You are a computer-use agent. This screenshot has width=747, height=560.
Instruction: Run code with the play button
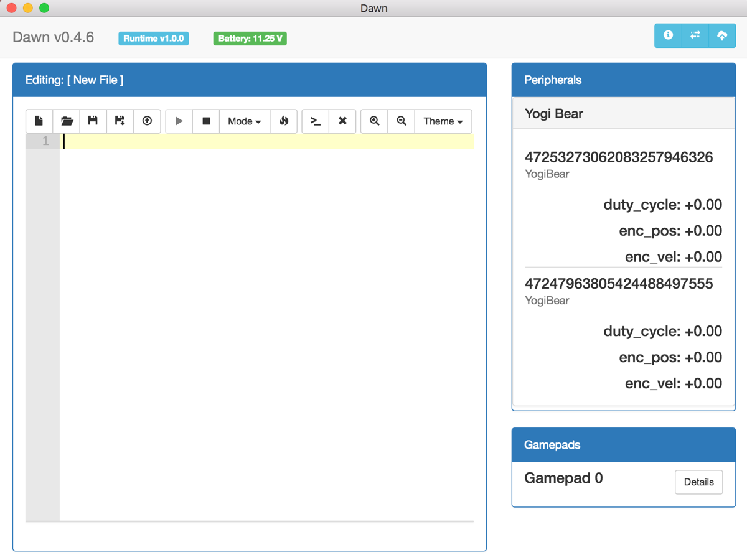pyautogui.click(x=179, y=121)
